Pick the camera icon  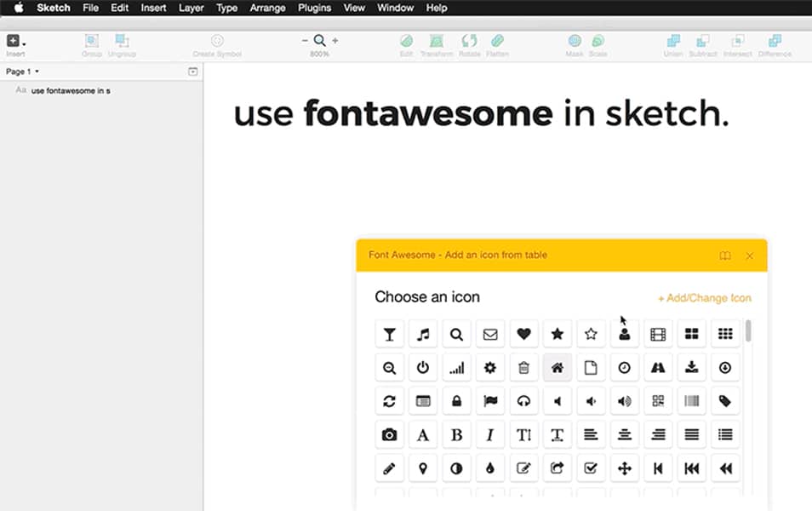(x=389, y=434)
